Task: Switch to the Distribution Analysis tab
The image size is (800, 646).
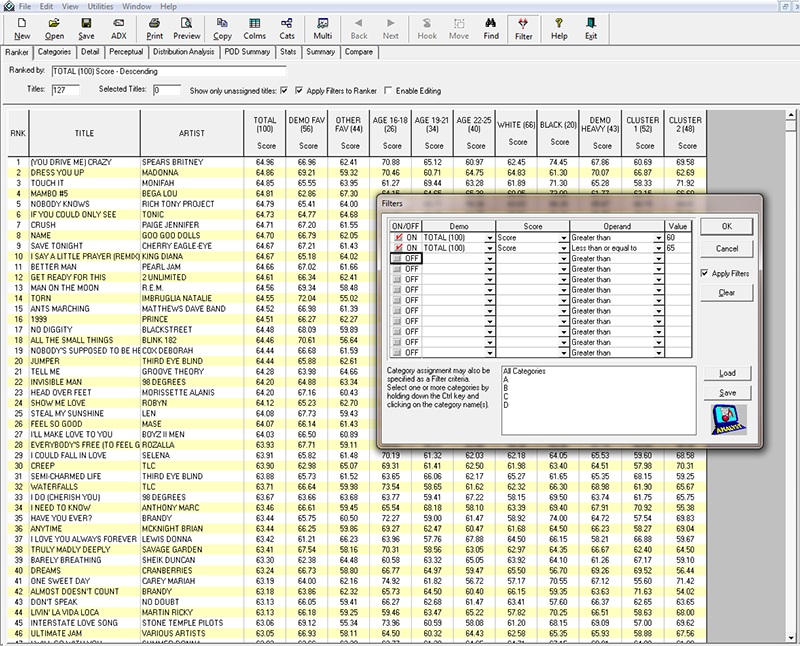Action: pos(182,52)
